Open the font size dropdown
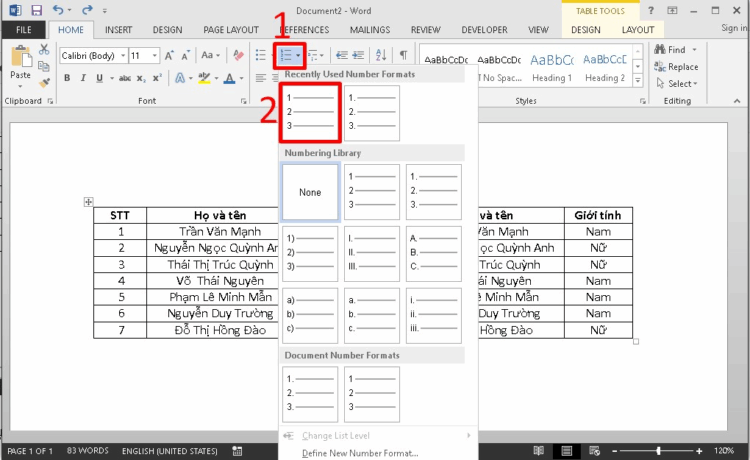 click(154, 56)
